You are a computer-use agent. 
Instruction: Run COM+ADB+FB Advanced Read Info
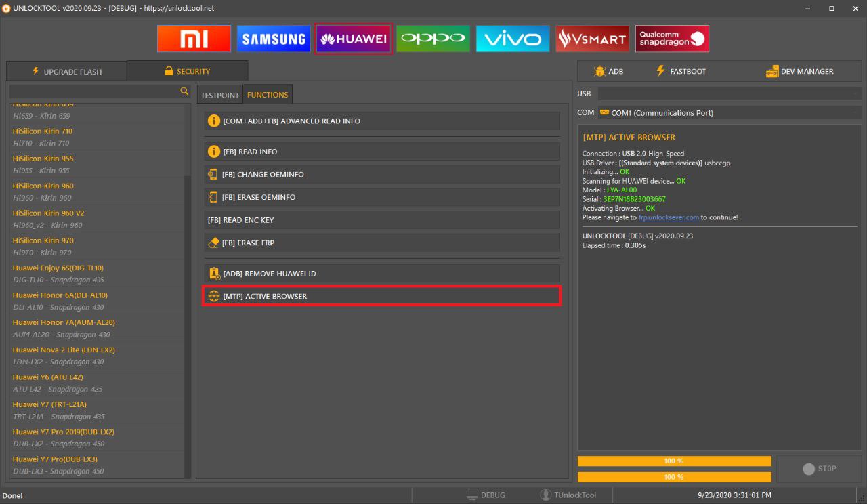(x=382, y=121)
